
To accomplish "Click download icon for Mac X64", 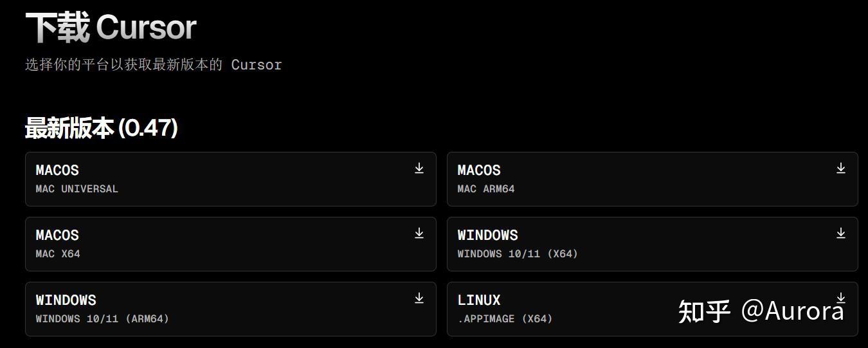I will click(419, 234).
